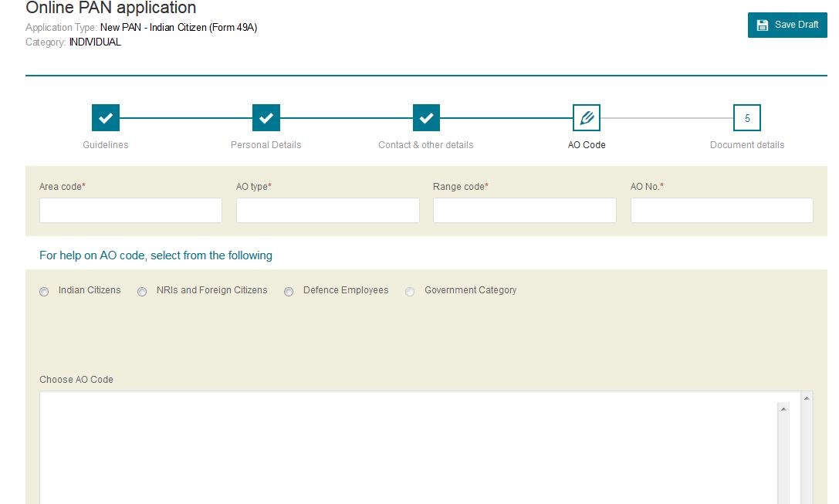Choose the Defence Employees radio button
Image resolution: width=839 pixels, height=504 pixels.
[289, 292]
